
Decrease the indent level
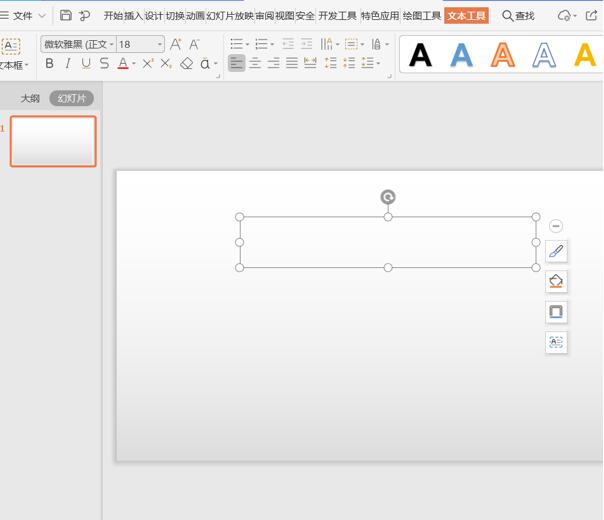coord(288,44)
